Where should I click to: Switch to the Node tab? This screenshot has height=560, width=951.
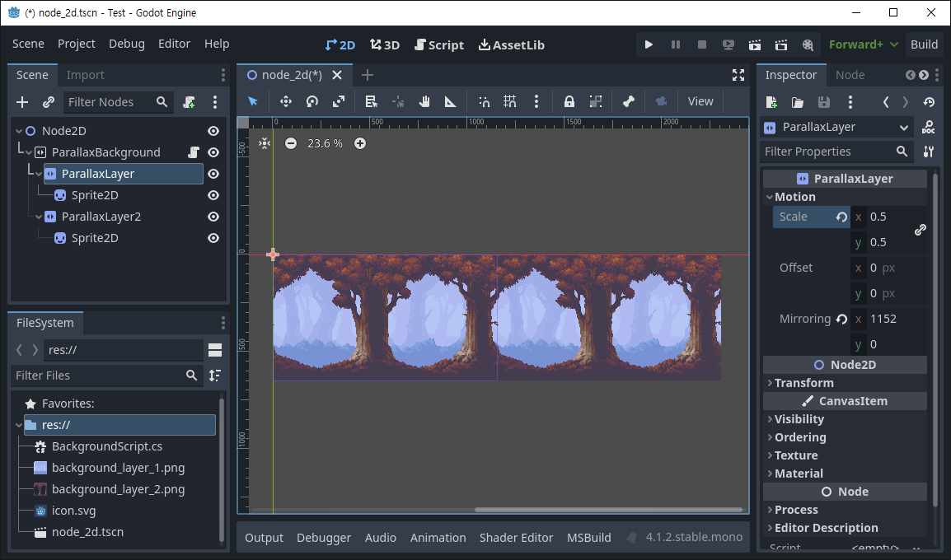(850, 75)
